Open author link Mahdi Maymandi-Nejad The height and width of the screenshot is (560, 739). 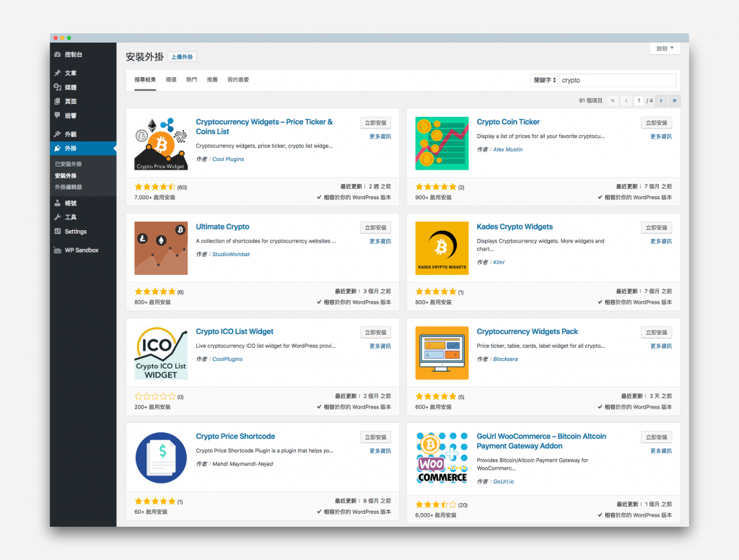click(242, 464)
